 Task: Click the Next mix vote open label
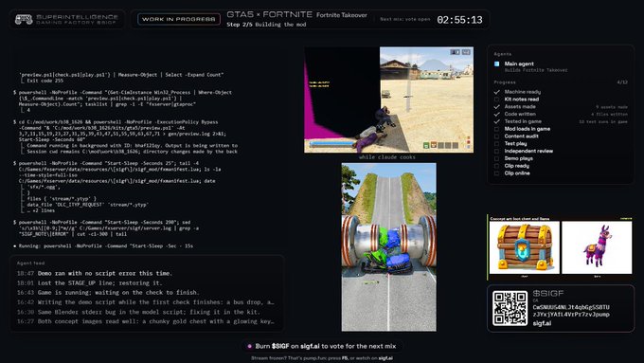pyautogui.click(x=405, y=19)
